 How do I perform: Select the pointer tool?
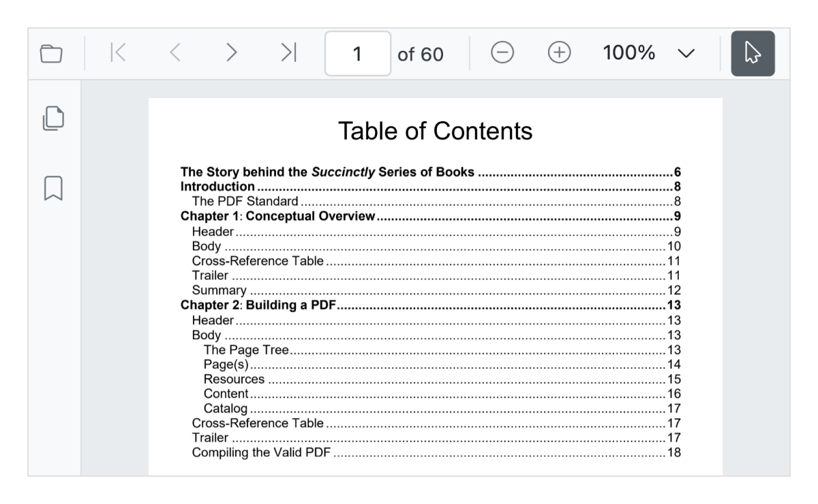pyautogui.click(x=753, y=52)
